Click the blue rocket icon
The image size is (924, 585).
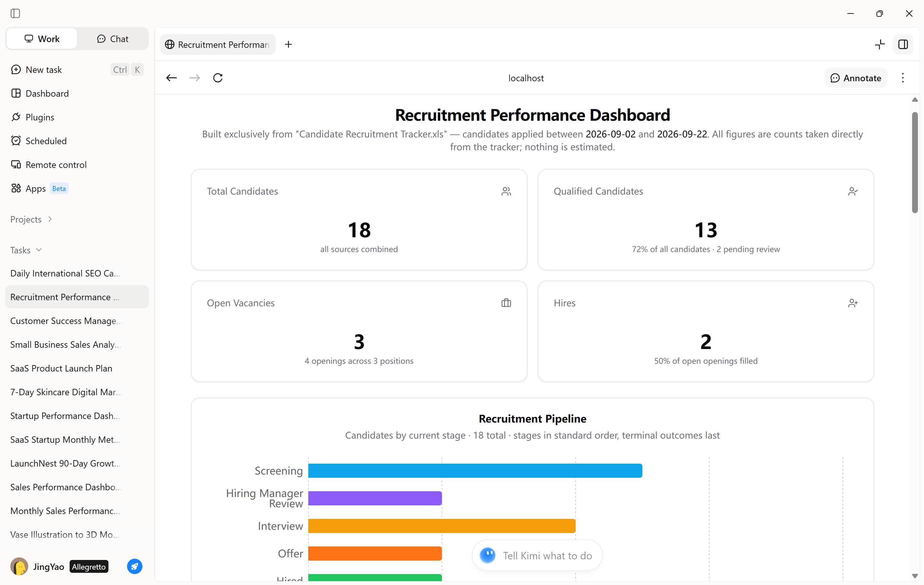coord(134,567)
